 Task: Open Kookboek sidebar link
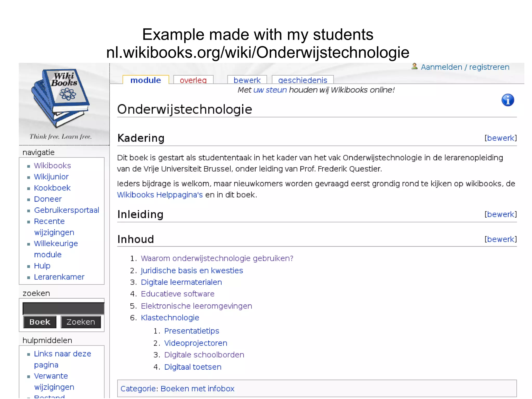tap(52, 188)
